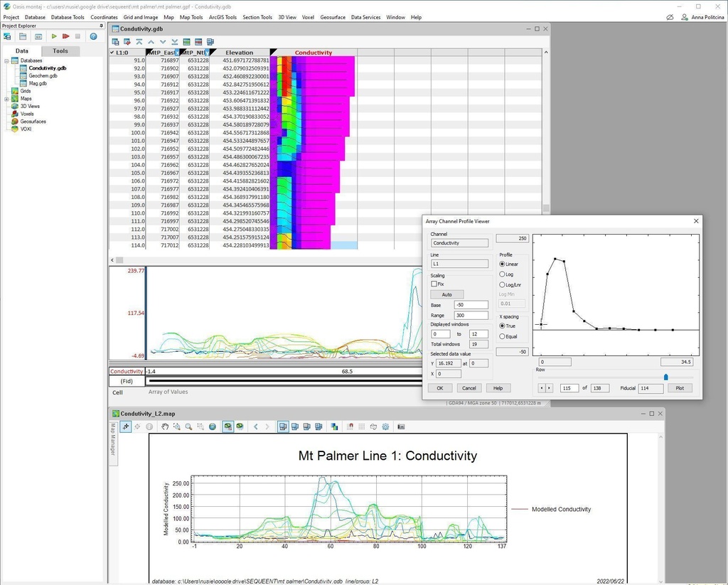728x585 pixels.
Task: Click the green Run script play icon
Action: [53, 36]
